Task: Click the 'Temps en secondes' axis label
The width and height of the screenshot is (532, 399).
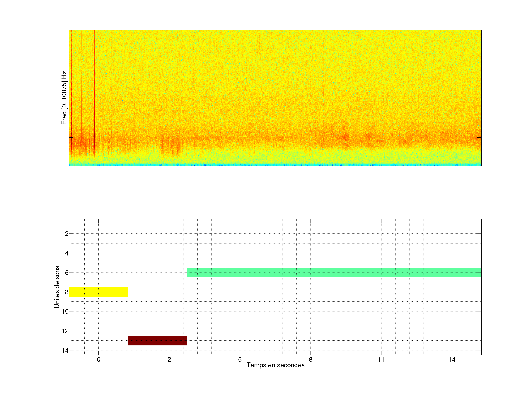Action: coord(275,365)
